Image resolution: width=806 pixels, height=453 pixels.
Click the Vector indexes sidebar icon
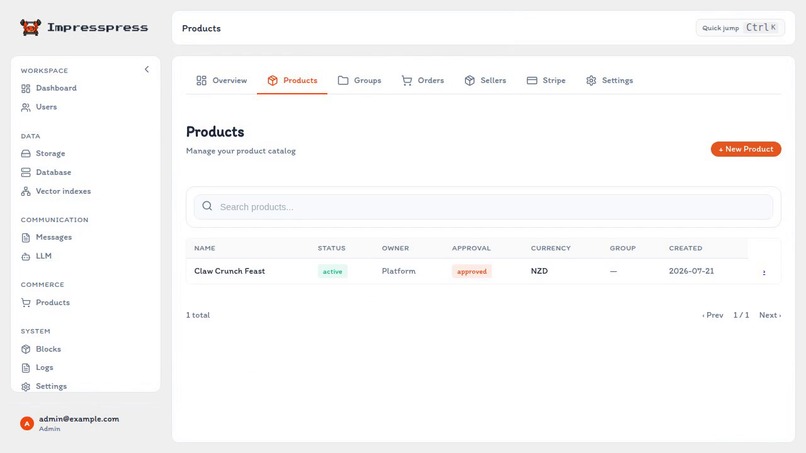[x=26, y=191]
